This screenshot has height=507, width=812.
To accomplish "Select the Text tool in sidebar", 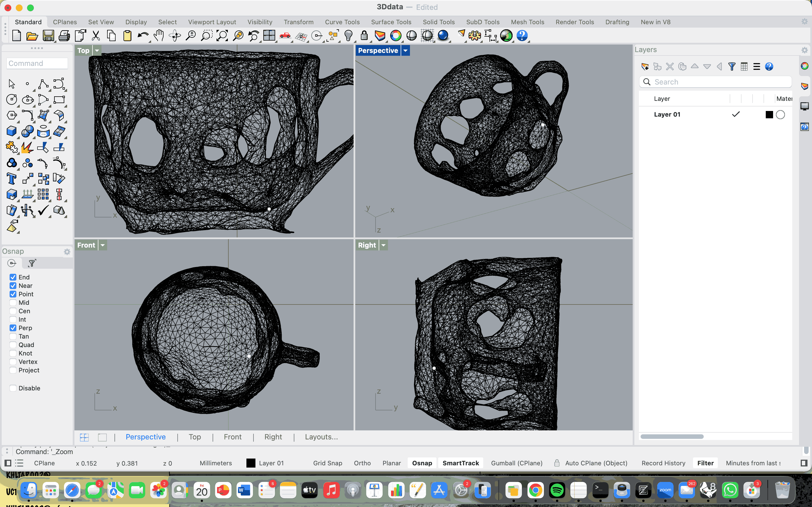I will pyautogui.click(x=12, y=179).
